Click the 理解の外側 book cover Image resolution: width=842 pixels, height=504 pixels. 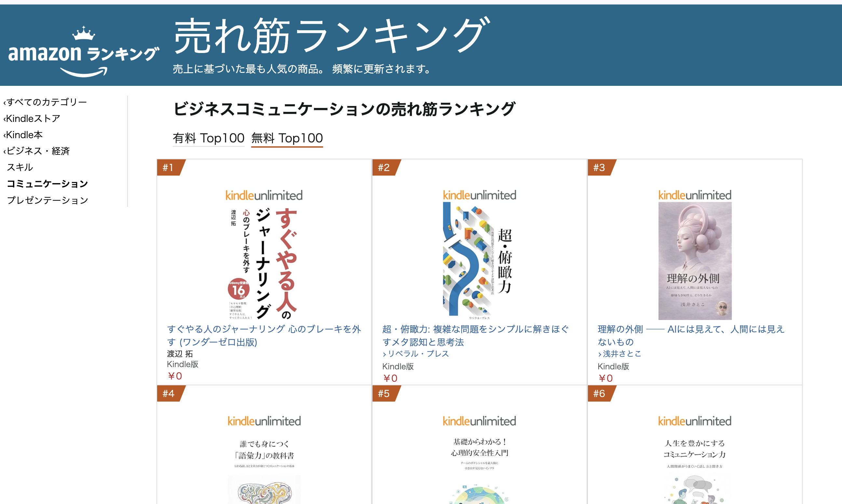695,261
